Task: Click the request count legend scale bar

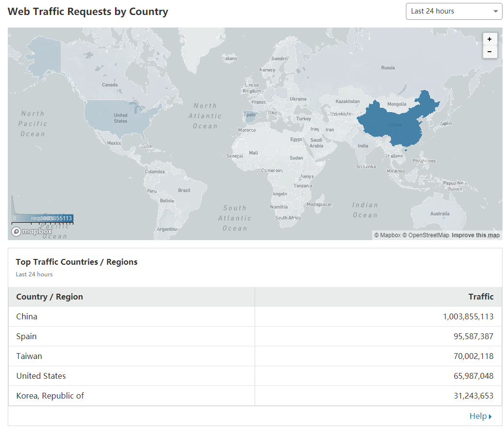Action: tap(43, 218)
